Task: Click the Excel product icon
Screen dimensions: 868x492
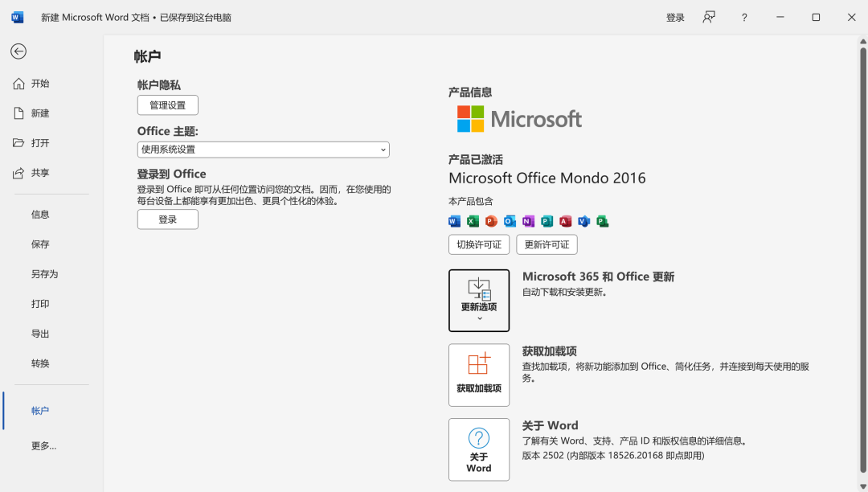Action: pyautogui.click(x=473, y=221)
